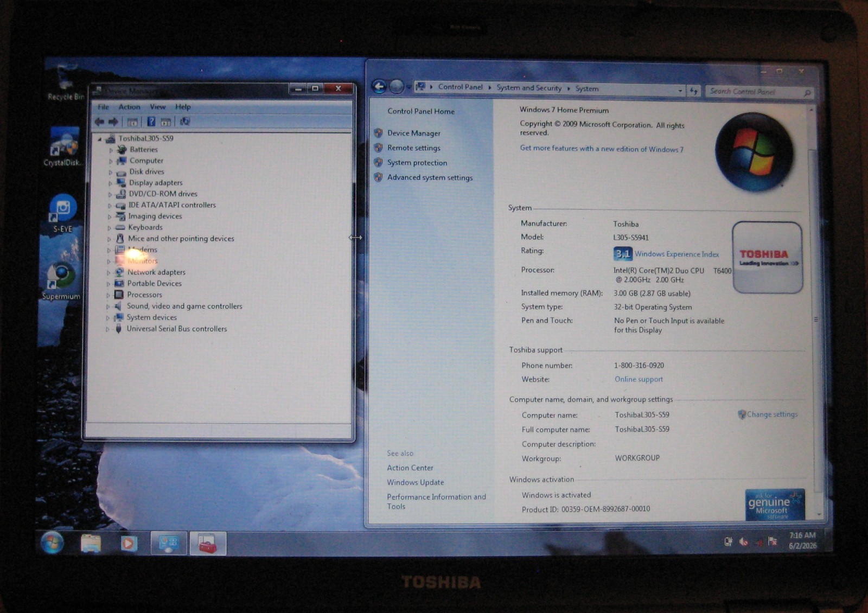Launch Windows Media Player from taskbar

[129, 543]
